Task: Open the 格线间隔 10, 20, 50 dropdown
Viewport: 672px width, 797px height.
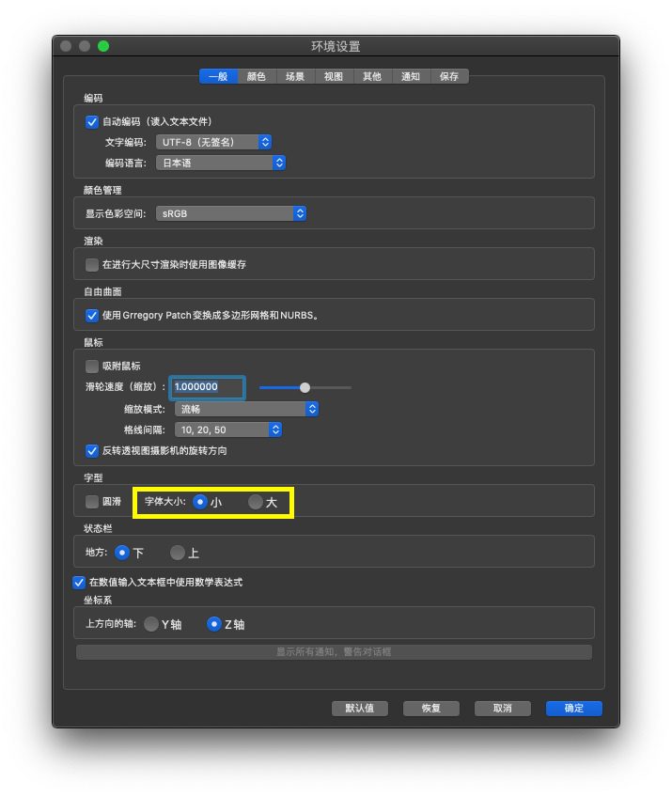Action: [228, 430]
